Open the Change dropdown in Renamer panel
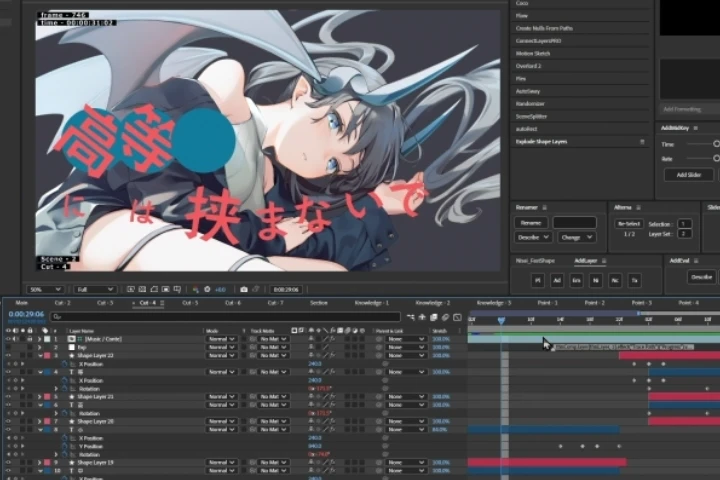Image resolution: width=720 pixels, height=480 pixels. [576, 237]
